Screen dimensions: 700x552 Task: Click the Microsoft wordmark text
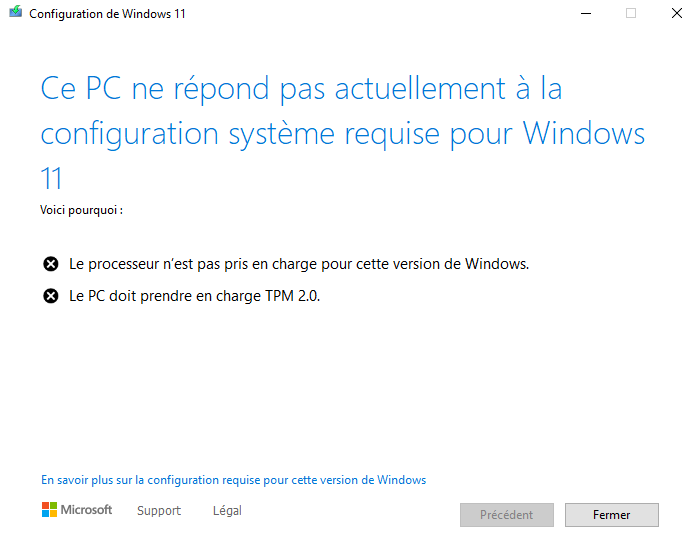pyautogui.click(x=87, y=511)
